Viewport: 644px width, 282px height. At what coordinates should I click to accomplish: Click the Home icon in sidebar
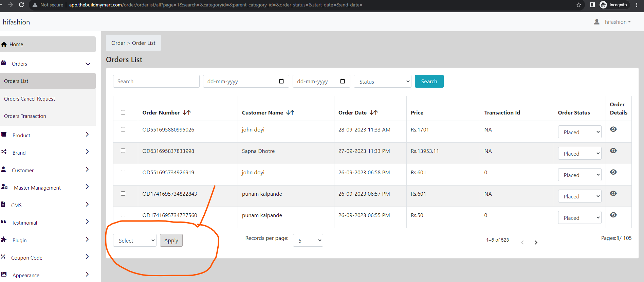pyautogui.click(x=4, y=45)
